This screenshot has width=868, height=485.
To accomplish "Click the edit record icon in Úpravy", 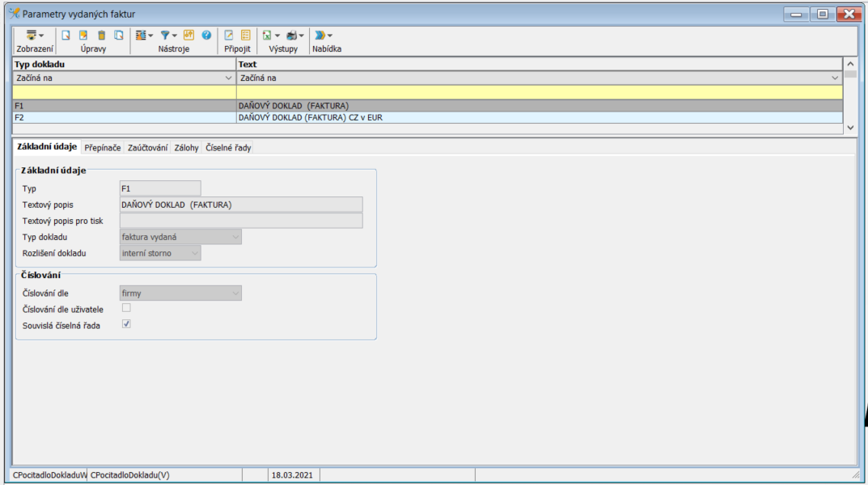I will coord(83,36).
